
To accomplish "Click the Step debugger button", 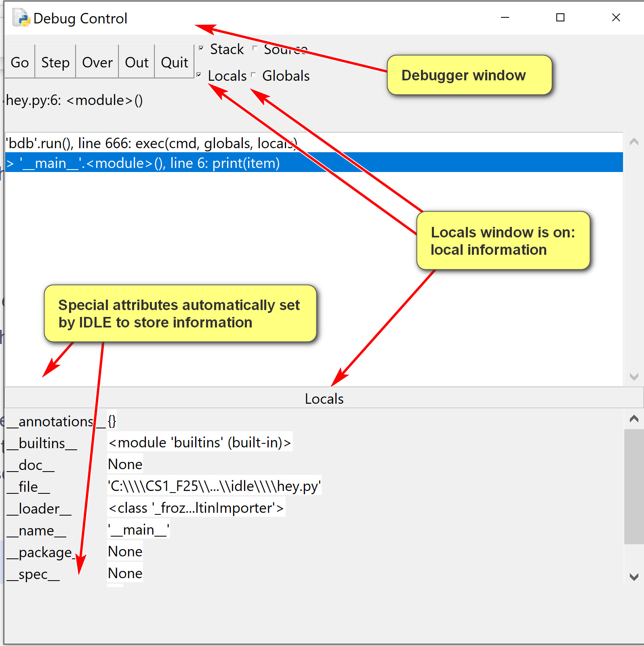I will pos(55,62).
